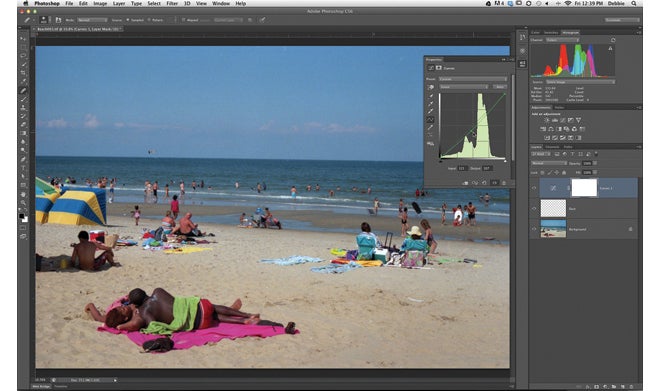
Task: Toggle visibility of the Curves 1 layer
Action: 534,188
